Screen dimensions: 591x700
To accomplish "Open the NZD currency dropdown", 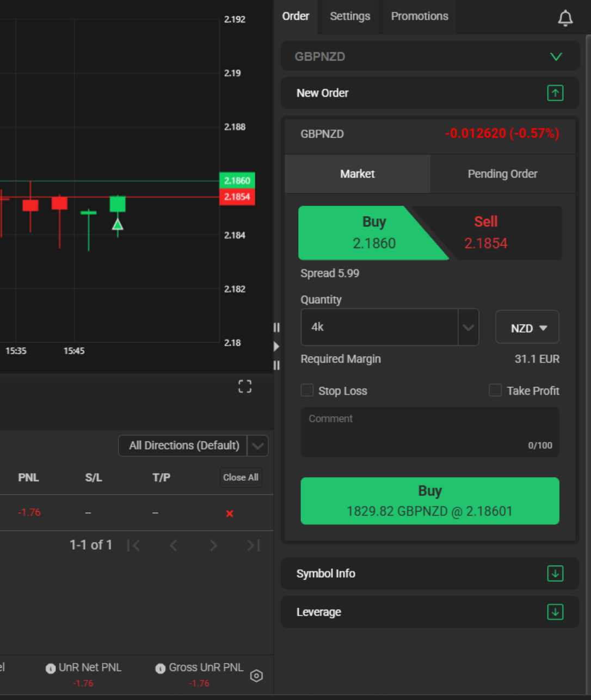I will 527,327.
